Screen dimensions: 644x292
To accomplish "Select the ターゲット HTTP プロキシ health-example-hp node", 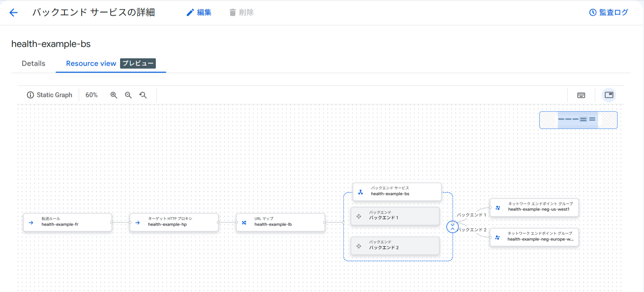I will click(x=174, y=222).
